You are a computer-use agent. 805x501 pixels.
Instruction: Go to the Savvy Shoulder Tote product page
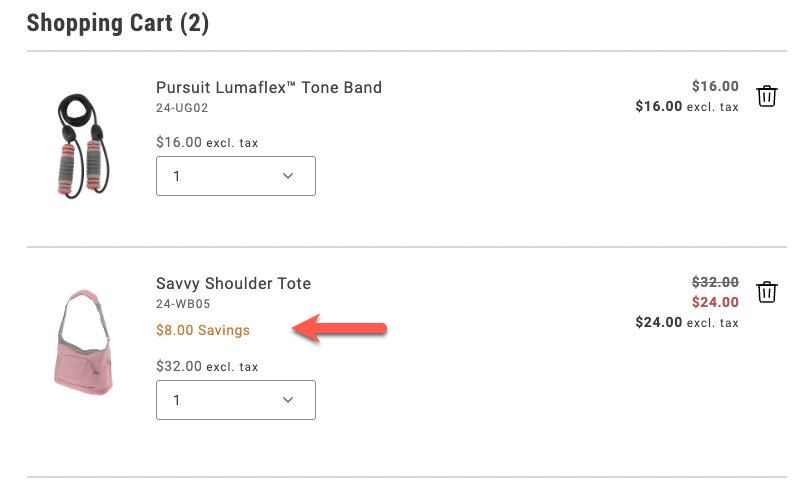[233, 283]
